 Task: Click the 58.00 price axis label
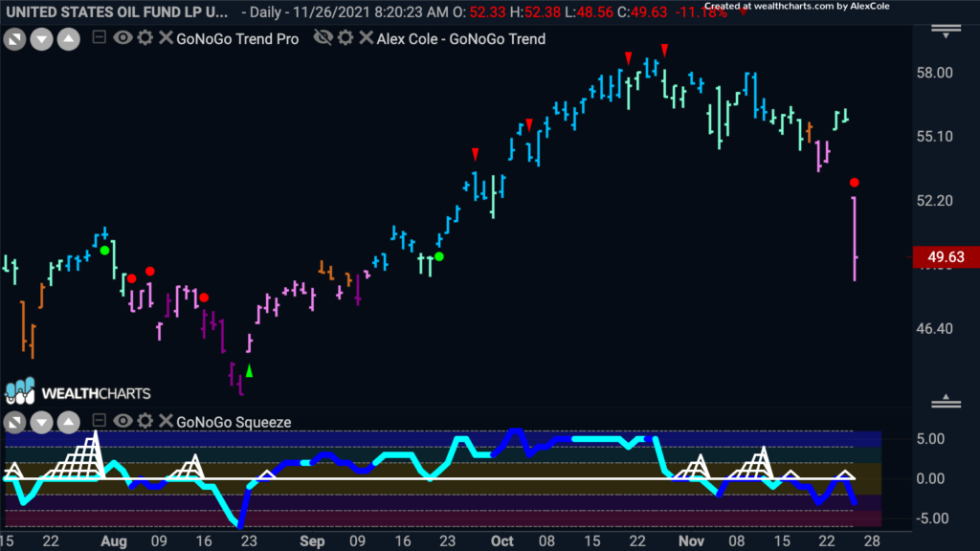pos(934,73)
